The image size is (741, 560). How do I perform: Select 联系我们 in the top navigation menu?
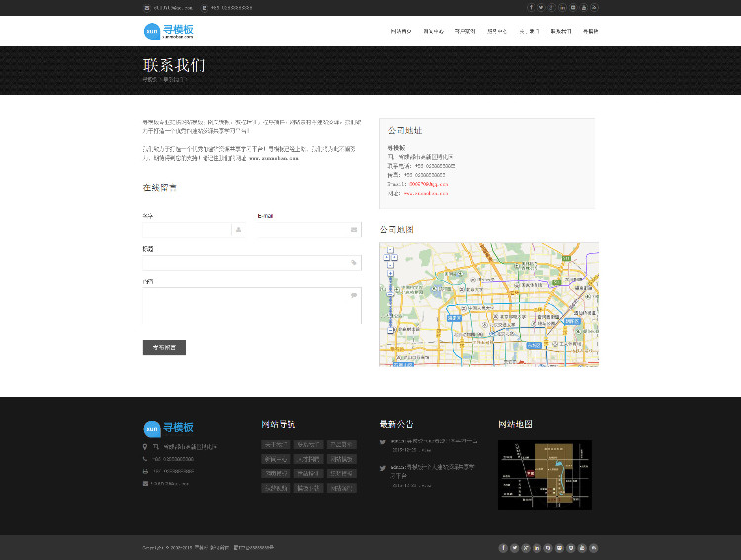pyautogui.click(x=561, y=31)
